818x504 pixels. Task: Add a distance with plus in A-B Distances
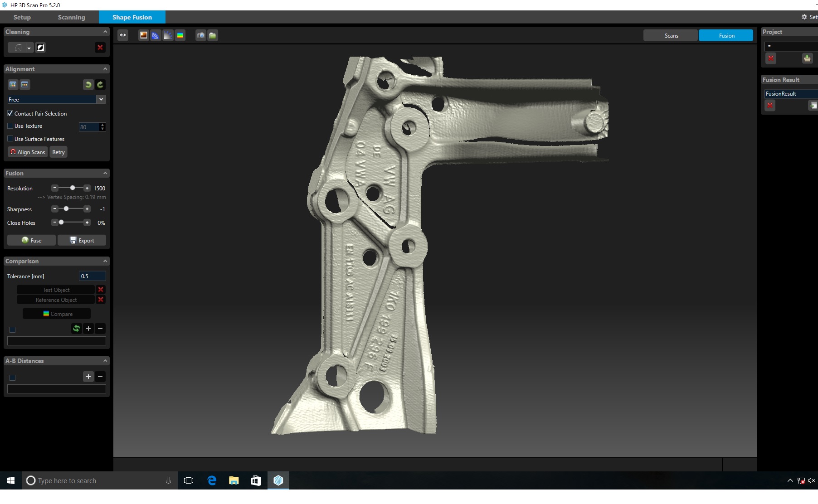(88, 377)
